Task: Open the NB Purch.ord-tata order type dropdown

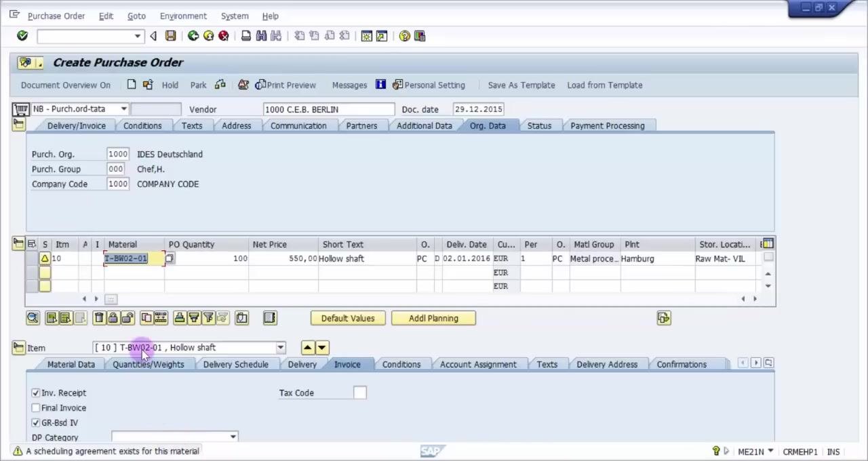Action: click(123, 109)
